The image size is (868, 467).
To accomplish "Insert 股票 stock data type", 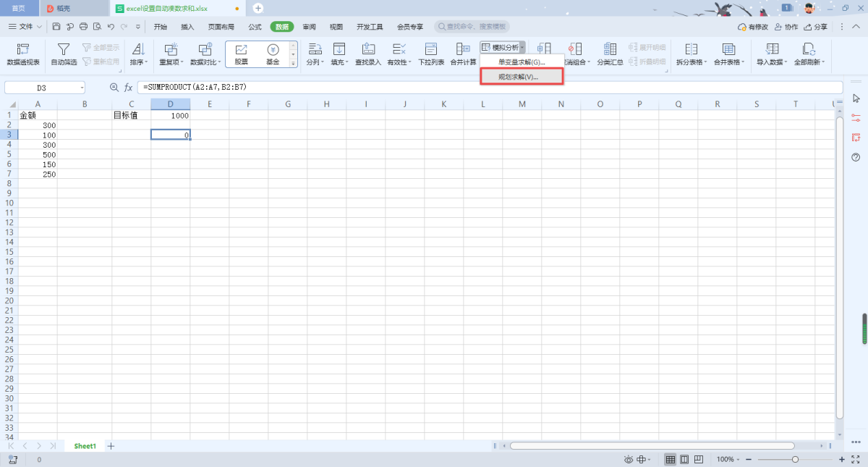I will pyautogui.click(x=241, y=54).
